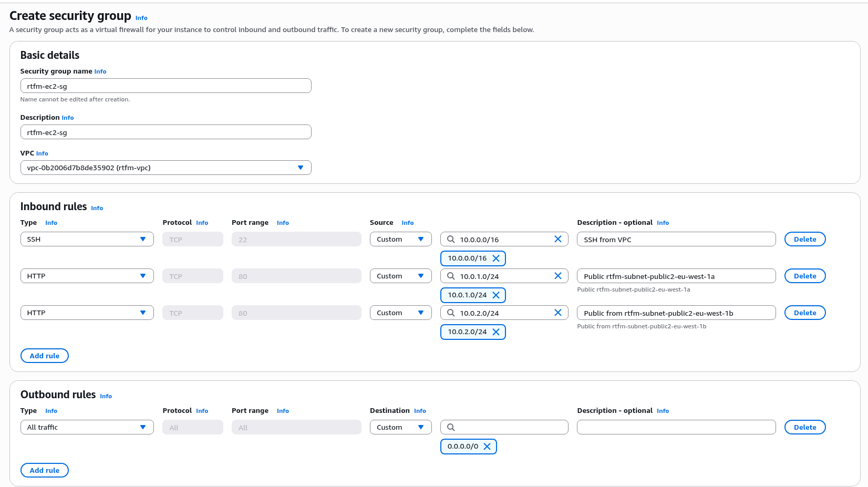Viewport: 868px width, 487px height.
Task: Open the VPC selection dropdown
Action: click(x=166, y=168)
